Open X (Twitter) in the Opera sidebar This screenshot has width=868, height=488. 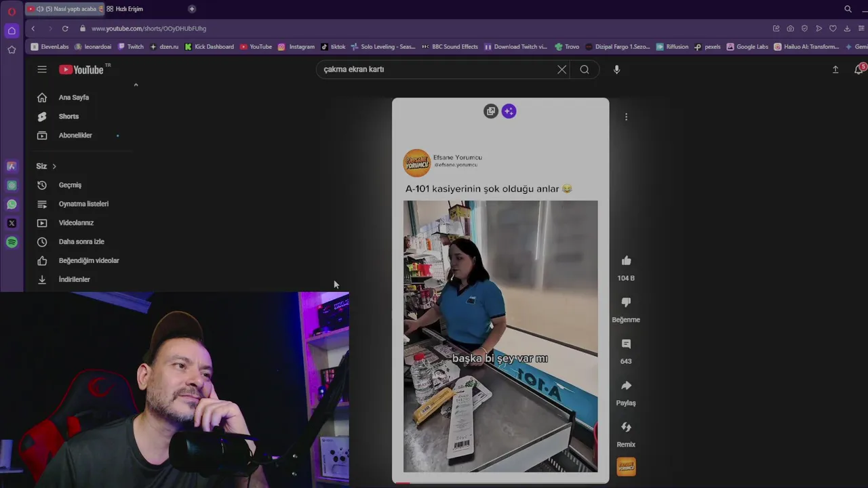coord(12,223)
